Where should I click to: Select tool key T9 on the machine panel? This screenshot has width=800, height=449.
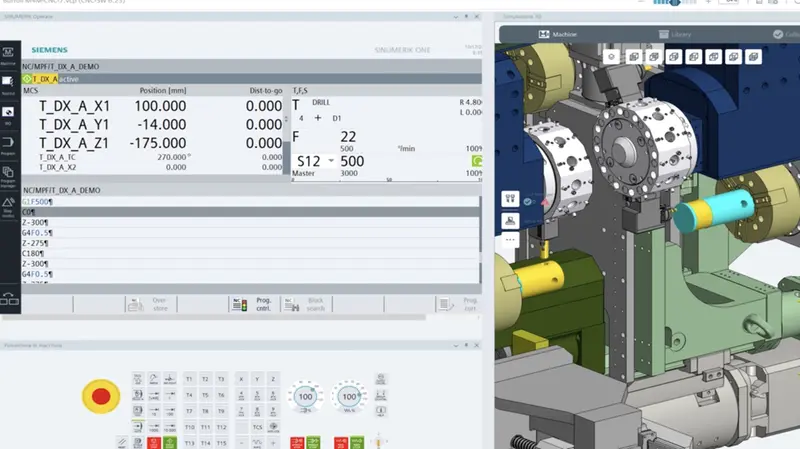(x=221, y=411)
